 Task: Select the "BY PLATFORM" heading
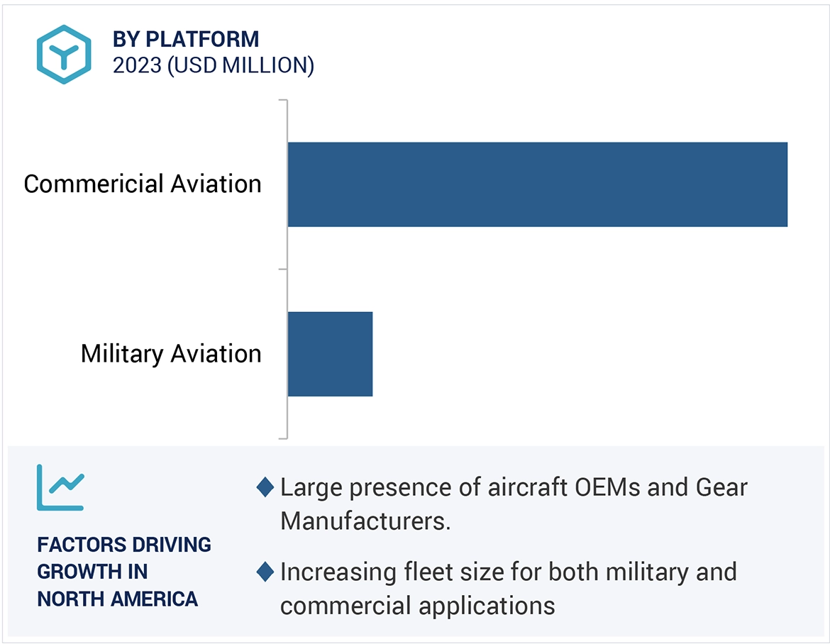click(x=186, y=39)
